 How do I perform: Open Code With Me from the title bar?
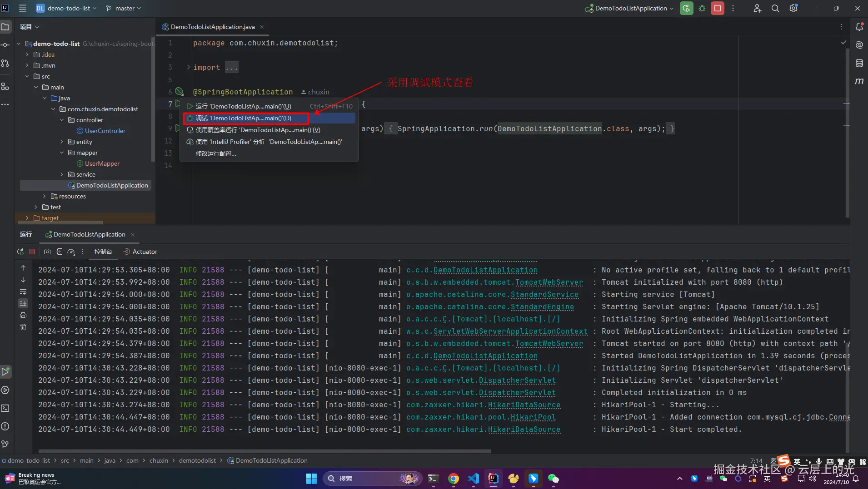tap(757, 8)
